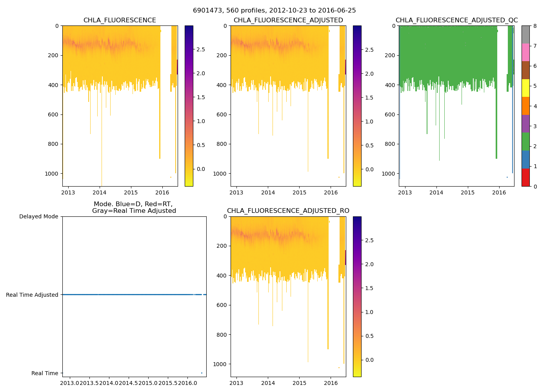Click the Mode plot title text
This screenshot has width=549, height=392.
(134, 207)
